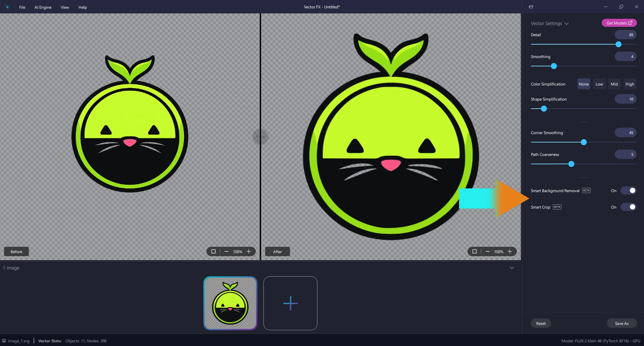Set Color Simplification to Mid

coord(614,84)
